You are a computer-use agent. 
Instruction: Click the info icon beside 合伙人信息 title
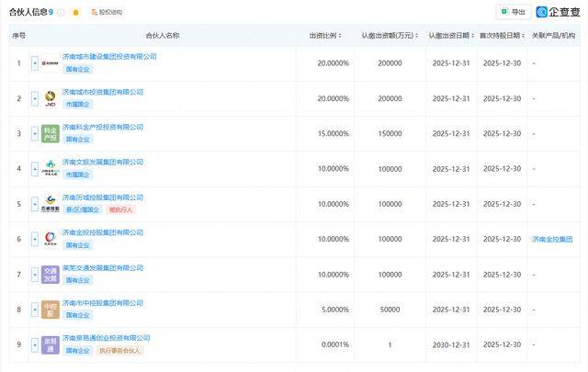pos(61,13)
